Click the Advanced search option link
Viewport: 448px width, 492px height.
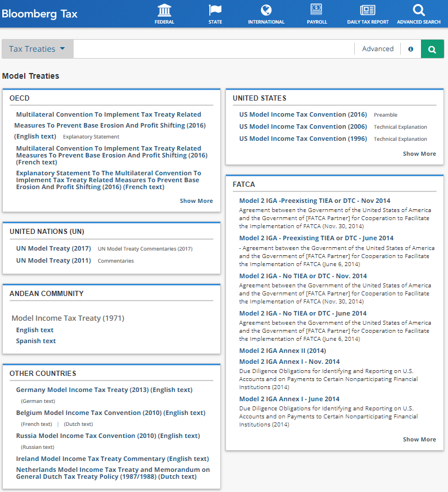(378, 49)
